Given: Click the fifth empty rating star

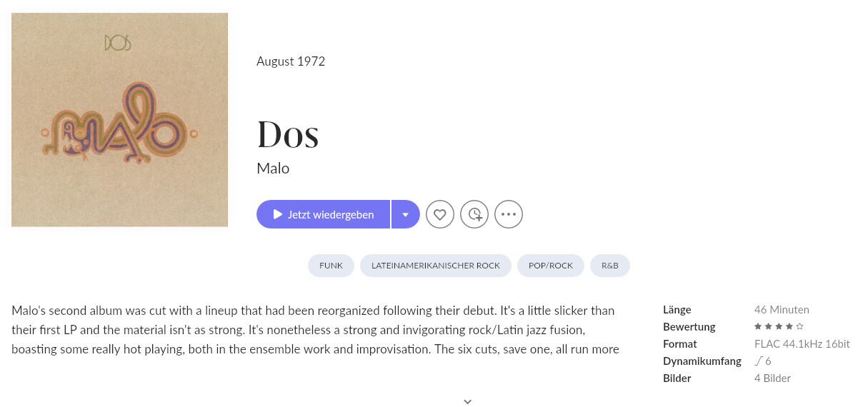Looking at the screenshot, I should 800,327.
